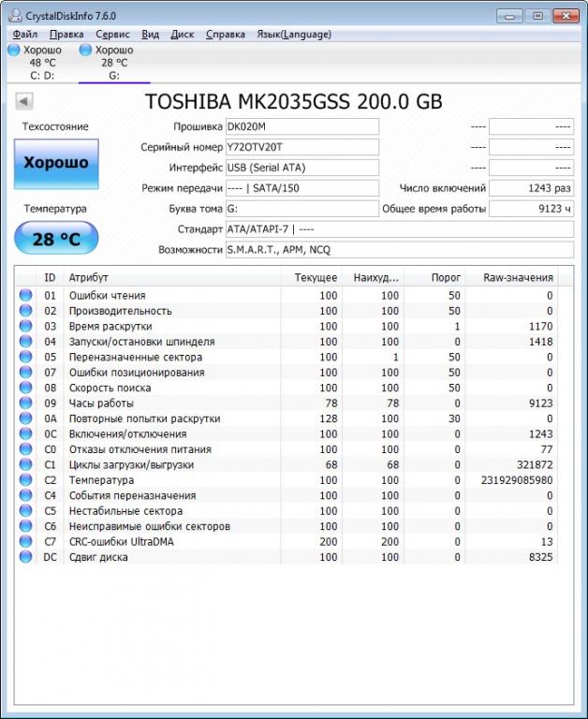Click status orb for Часы работы row
Image resolution: width=588 pixels, height=719 pixels.
point(25,404)
